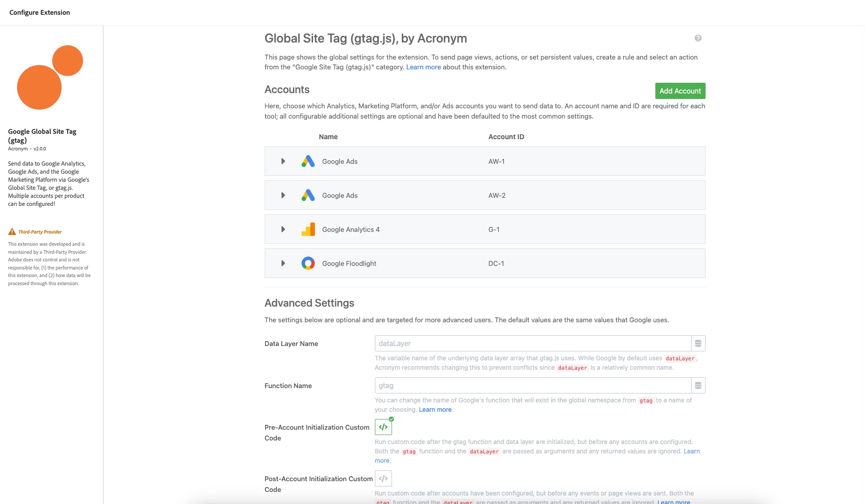Click the first Google Ads logo icon

click(x=308, y=162)
